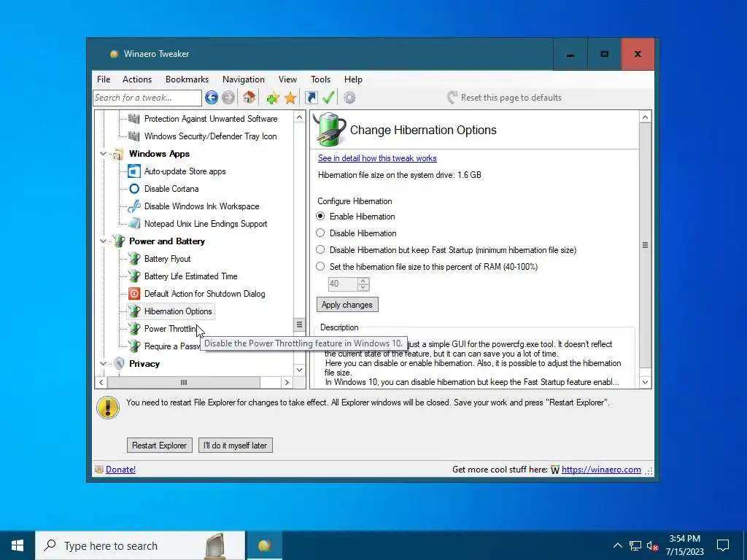Screen dimensions: 747x560
Task: Click the green plus Add bookmark icon
Action: click(x=273, y=98)
